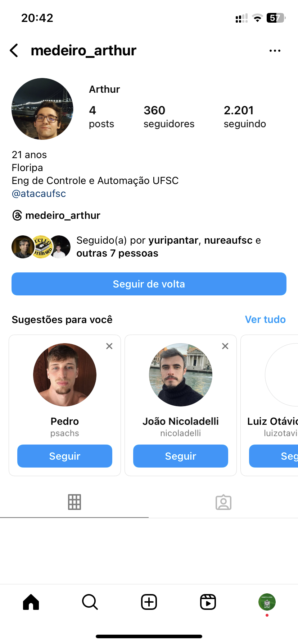Open the Search magnifier icon
Viewport: 298px width, 644px height.
(x=90, y=602)
